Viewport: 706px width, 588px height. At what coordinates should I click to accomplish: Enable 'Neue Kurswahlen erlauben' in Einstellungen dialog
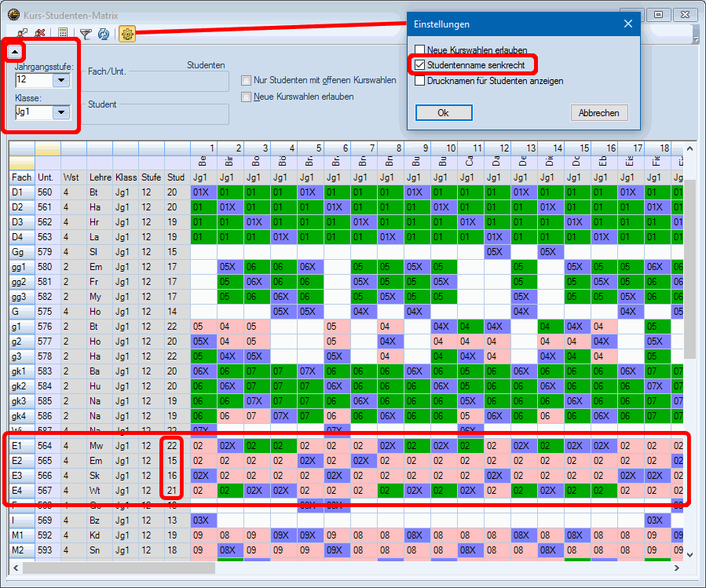pyautogui.click(x=420, y=49)
